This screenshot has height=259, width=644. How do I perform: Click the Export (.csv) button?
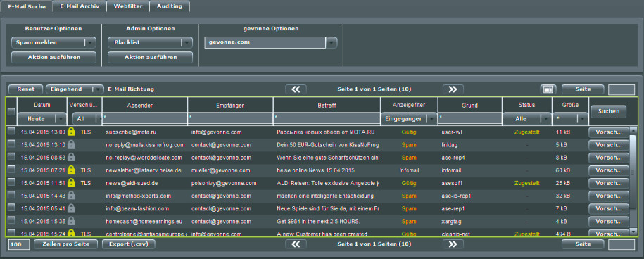pyautogui.click(x=129, y=244)
